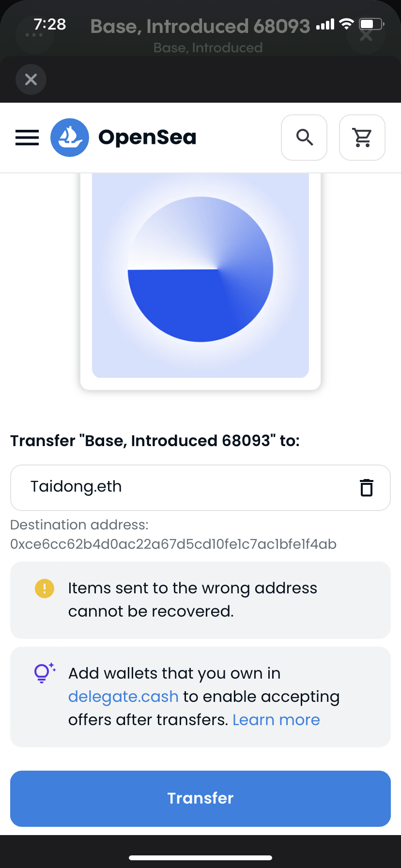Open the search magnifier button

(304, 138)
